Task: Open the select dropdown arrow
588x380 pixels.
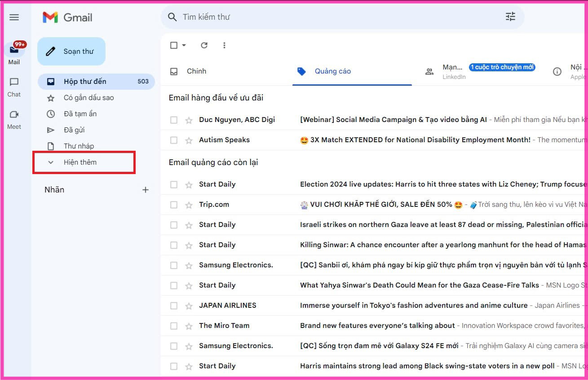Action: [x=184, y=45]
